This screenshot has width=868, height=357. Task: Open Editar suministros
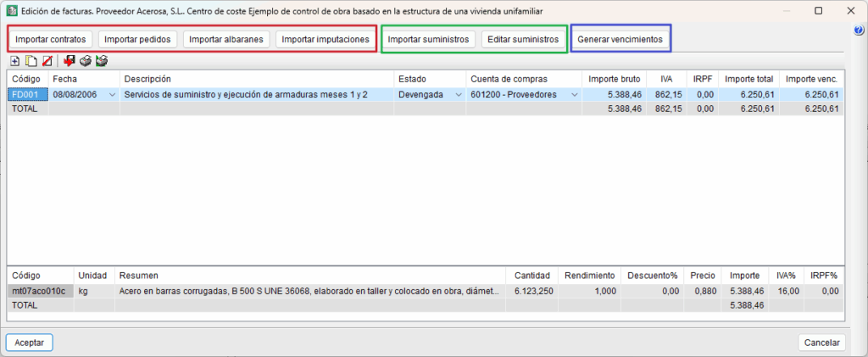click(523, 39)
